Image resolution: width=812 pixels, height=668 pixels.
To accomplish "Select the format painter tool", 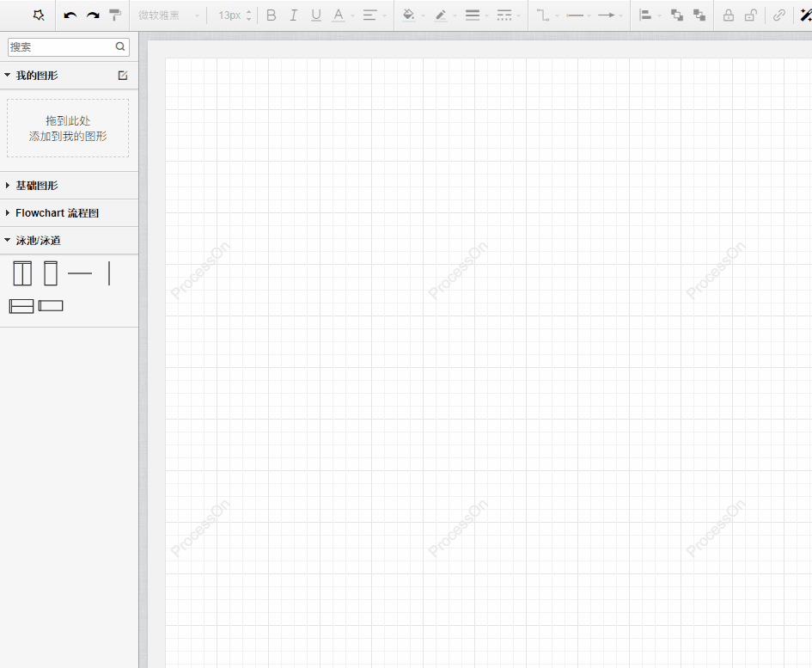I will point(115,15).
